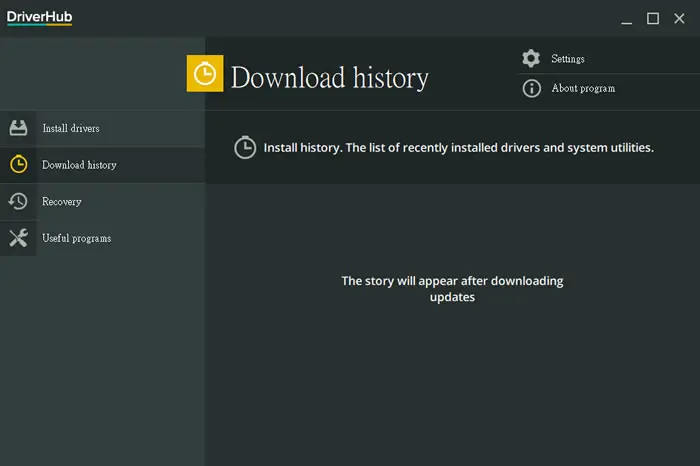Click the DriverHub logo
Screen dimensions: 700x466
pyautogui.click(x=39, y=18)
